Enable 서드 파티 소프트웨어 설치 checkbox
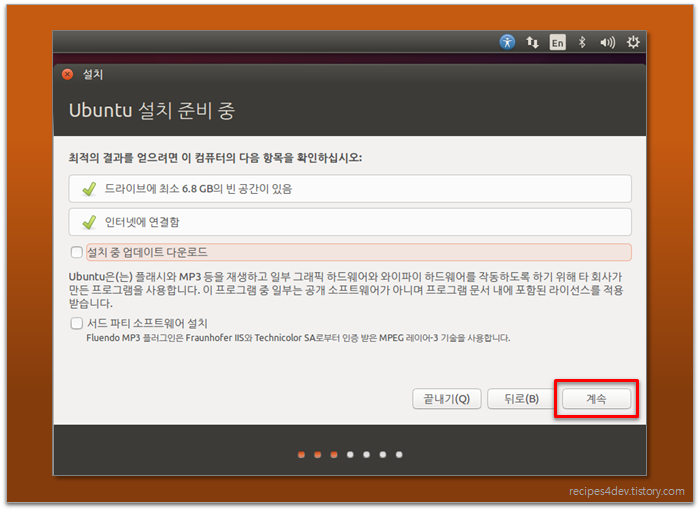 tap(77, 323)
